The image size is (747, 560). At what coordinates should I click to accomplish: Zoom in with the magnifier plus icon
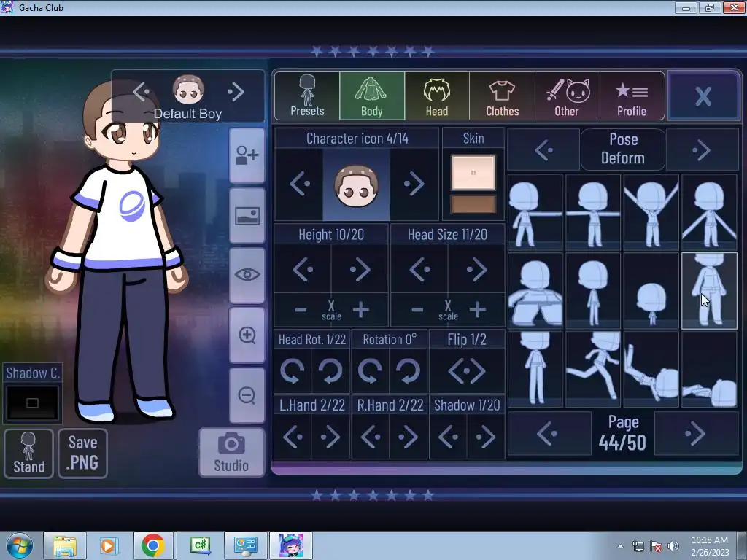point(247,335)
